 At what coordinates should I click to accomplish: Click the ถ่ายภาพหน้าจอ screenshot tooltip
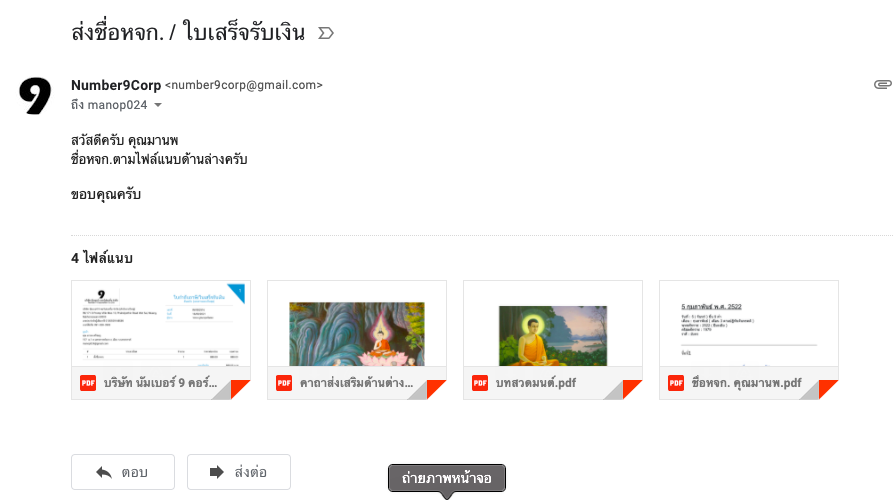coord(447,478)
